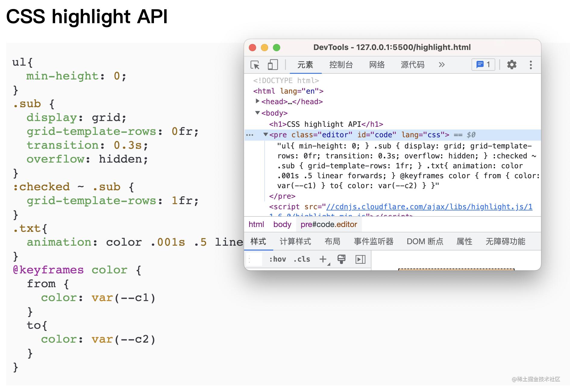Switch to the 网络 tab

tap(377, 65)
